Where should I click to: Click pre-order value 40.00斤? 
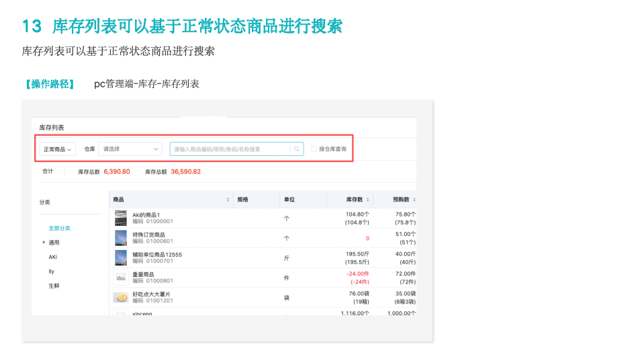coord(406,254)
